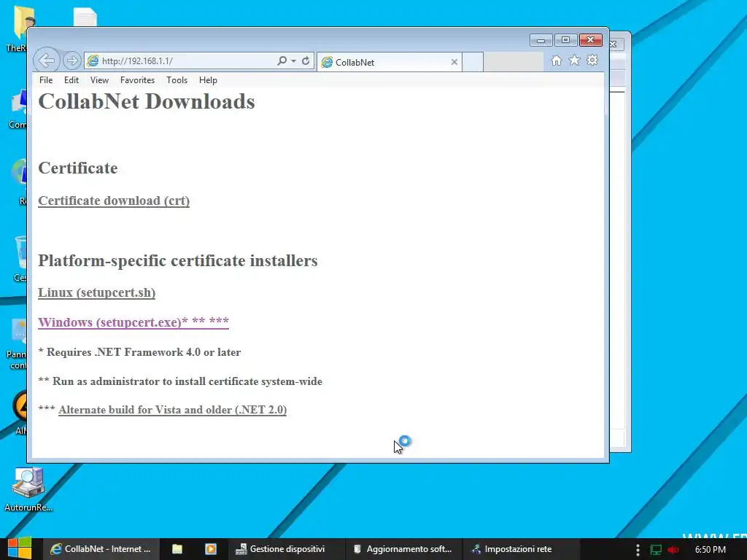The width and height of the screenshot is (747, 560).
Task: Open the Windows Start button
Action: click(x=19, y=548)
